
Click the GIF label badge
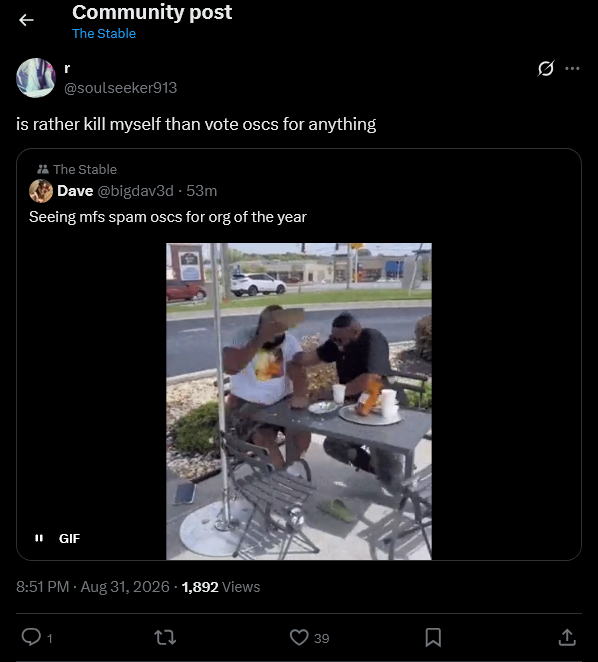click(x=69, y=538)
